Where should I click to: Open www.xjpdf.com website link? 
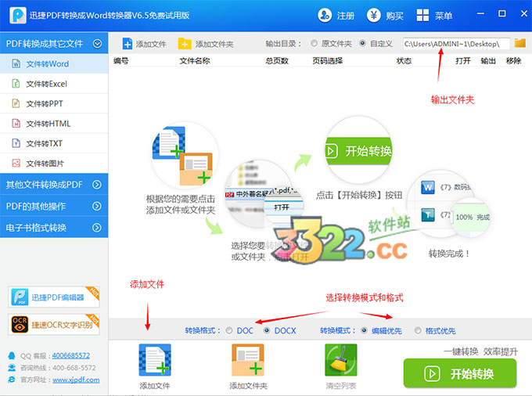click(76, 380)
